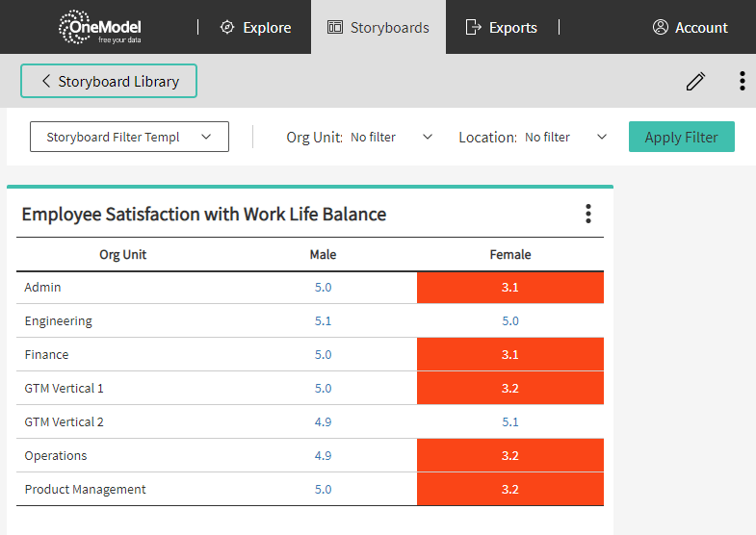
Task: Go back to Storyboard Library
Action: [x=109, y=82]
